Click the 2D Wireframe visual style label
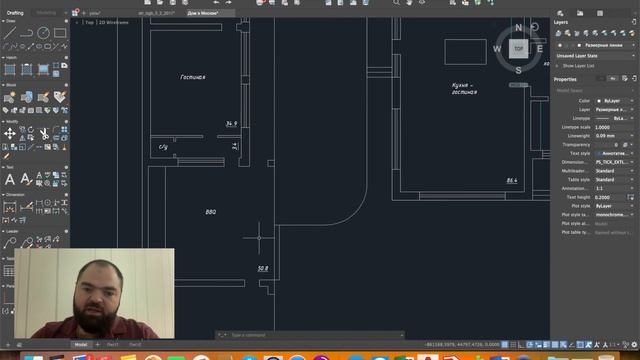Screen dimensions: 640x360 click(114, 22)
